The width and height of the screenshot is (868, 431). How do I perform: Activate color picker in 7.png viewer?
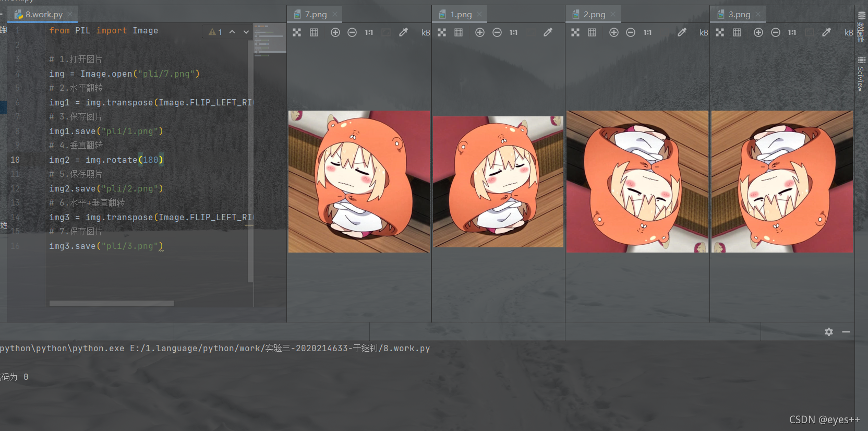coord(403,32)
